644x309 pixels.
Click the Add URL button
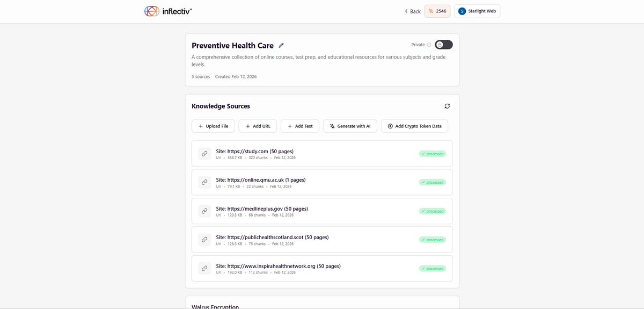coord(258,126)
